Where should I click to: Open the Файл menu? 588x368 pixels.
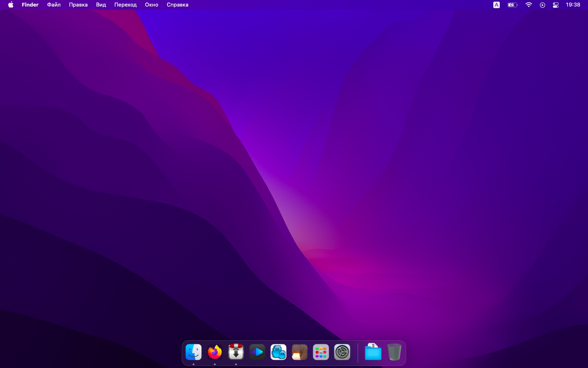53,5
